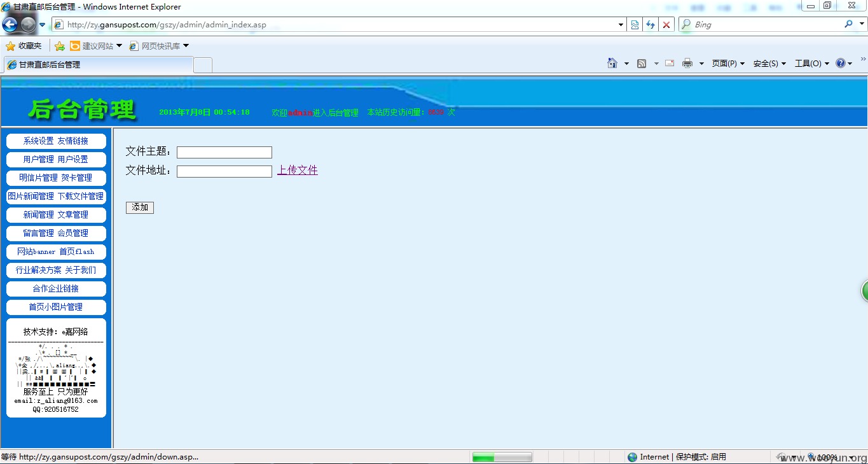Click the QQ:920516752 text
Screen dimensions: 868x464
(x=56, y=410)
